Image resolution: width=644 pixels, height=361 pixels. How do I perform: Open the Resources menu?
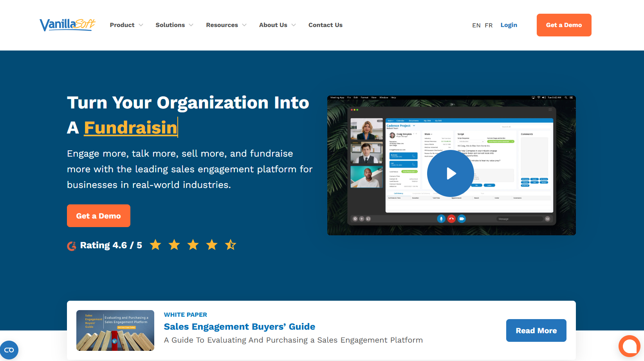(222, 25)
